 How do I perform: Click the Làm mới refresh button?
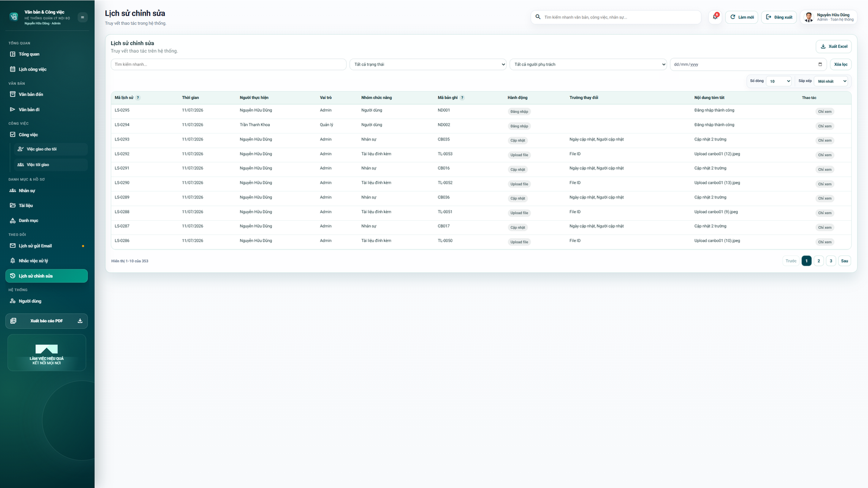742,17
